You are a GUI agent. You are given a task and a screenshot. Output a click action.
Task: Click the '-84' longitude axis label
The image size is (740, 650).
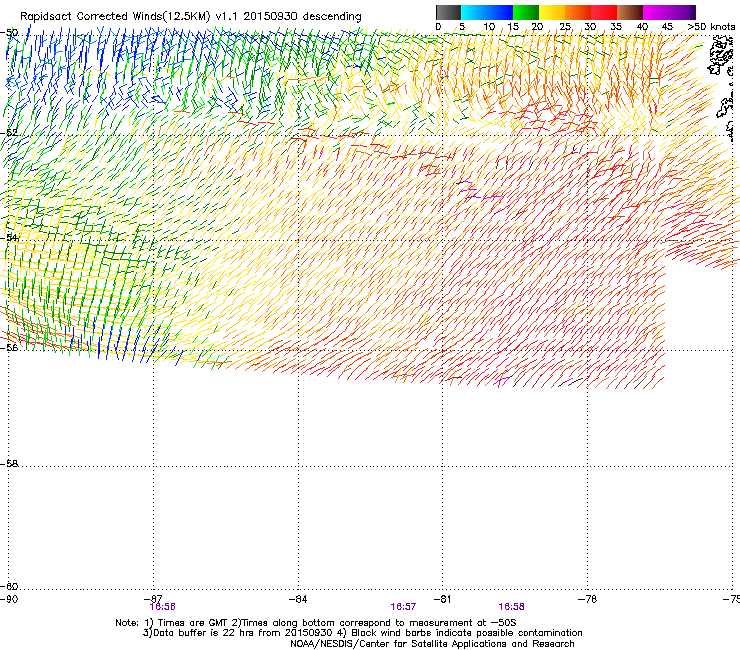(298, 599)
